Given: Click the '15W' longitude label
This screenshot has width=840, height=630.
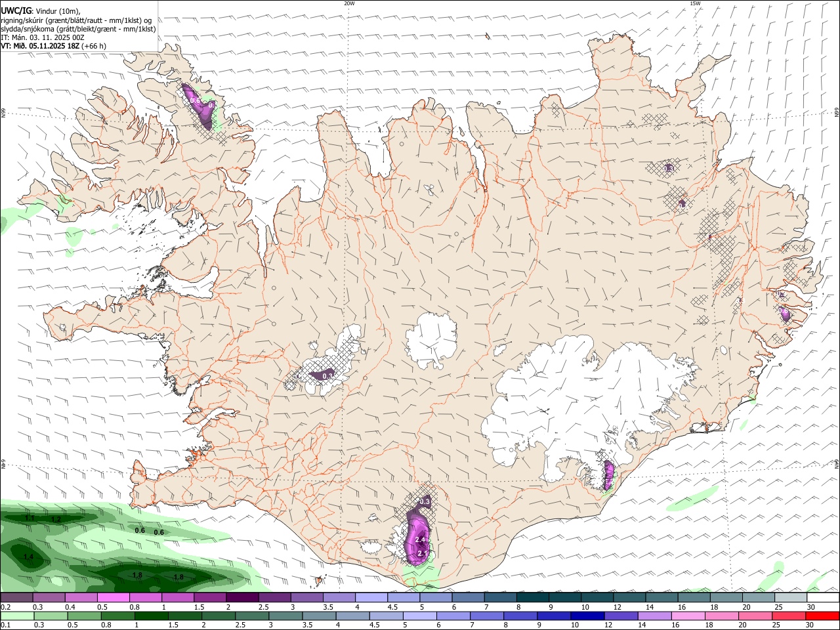Looking at the screenshot, I should (695, 3).
